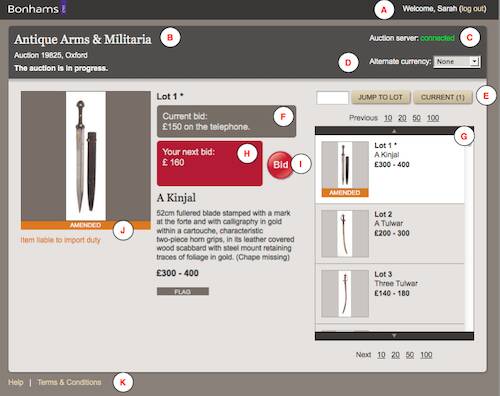Click the lot list scroll-down arrow bar
Screen dimensions: 500x396
[x=394, y=336]
